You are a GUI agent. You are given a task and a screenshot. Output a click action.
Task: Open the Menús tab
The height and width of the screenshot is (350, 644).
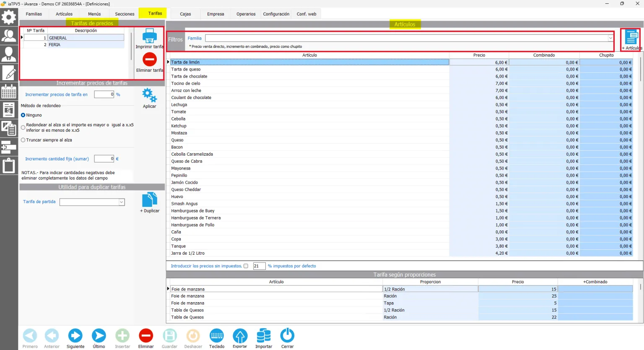tap(94, 14)
